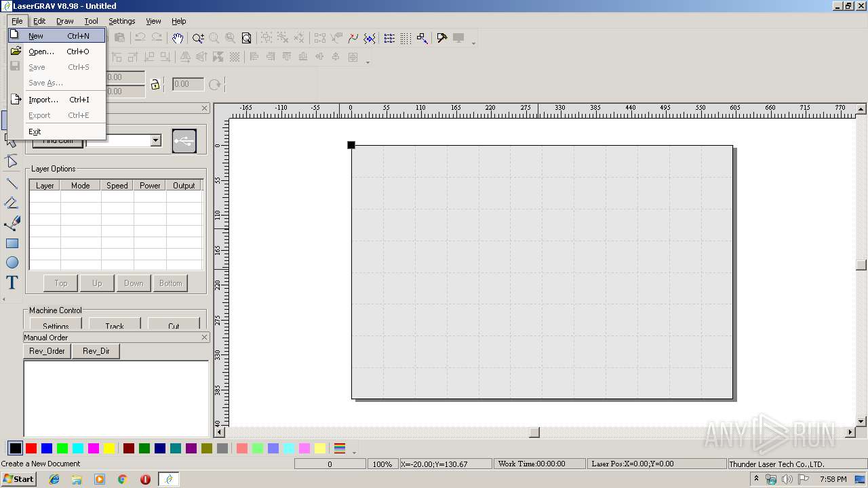Select the text T tool
Screen dimensions: 868x488
coord(12,283)
